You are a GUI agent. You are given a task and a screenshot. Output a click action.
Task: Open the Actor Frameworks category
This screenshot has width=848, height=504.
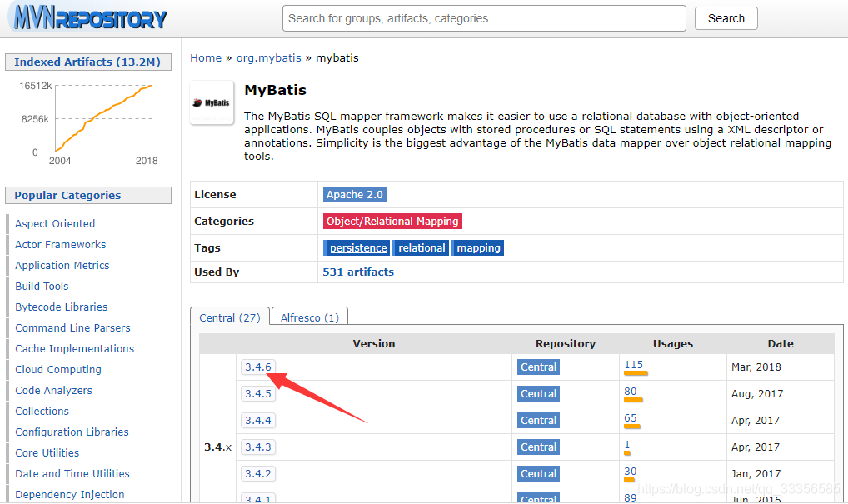61,244
